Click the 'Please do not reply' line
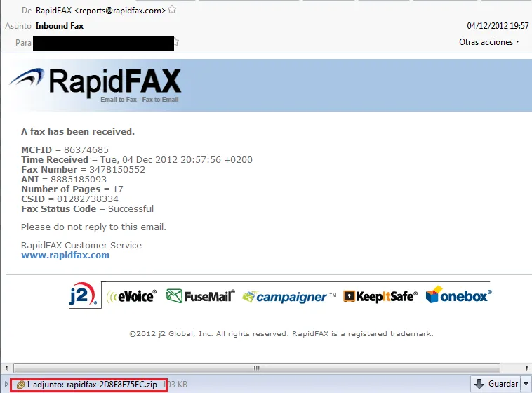Viewport: 532px width, 393px height. click(x=93, y=227)
